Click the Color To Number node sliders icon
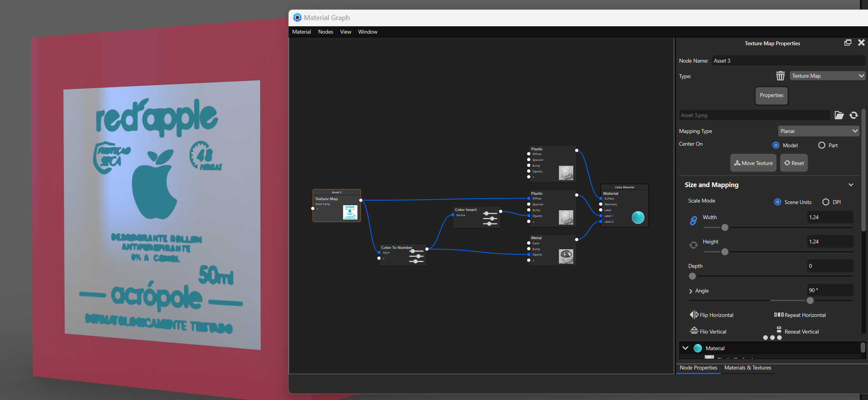Viewport: 868px width, 400px height. 416,256
